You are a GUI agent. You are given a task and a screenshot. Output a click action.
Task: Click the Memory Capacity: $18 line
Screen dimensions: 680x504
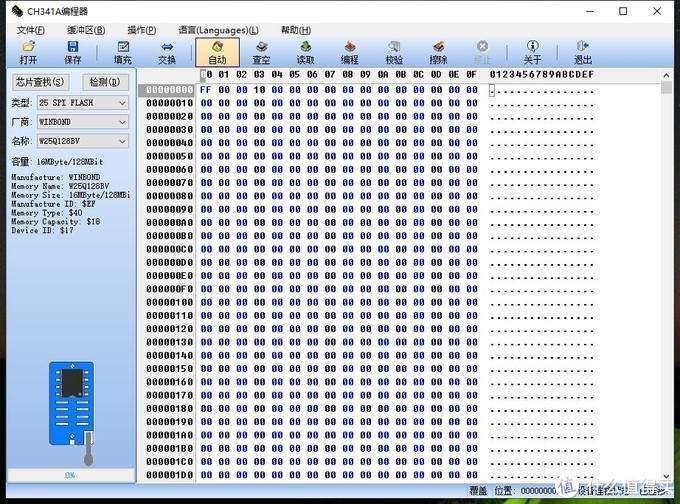point(56,222)
